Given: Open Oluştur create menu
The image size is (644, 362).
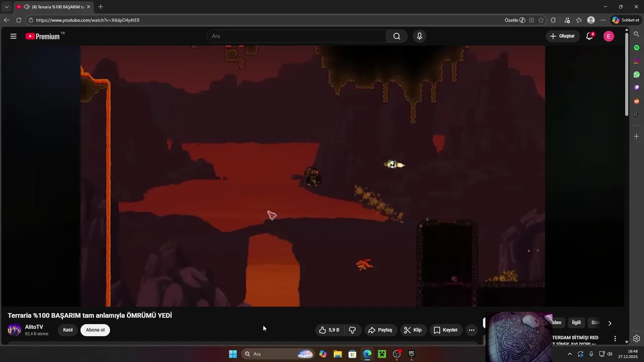Looking at the screenshot, I should tap(562, 36).
